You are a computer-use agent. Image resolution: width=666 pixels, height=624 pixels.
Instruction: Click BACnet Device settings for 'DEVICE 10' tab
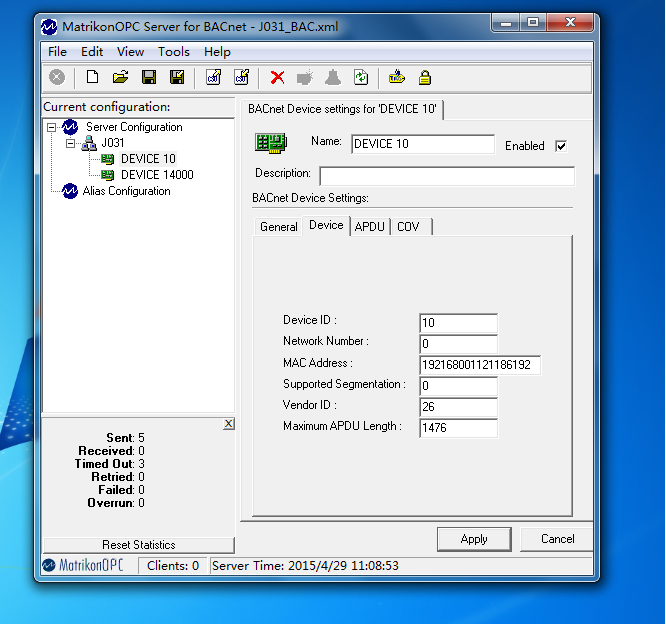(342, 109)
